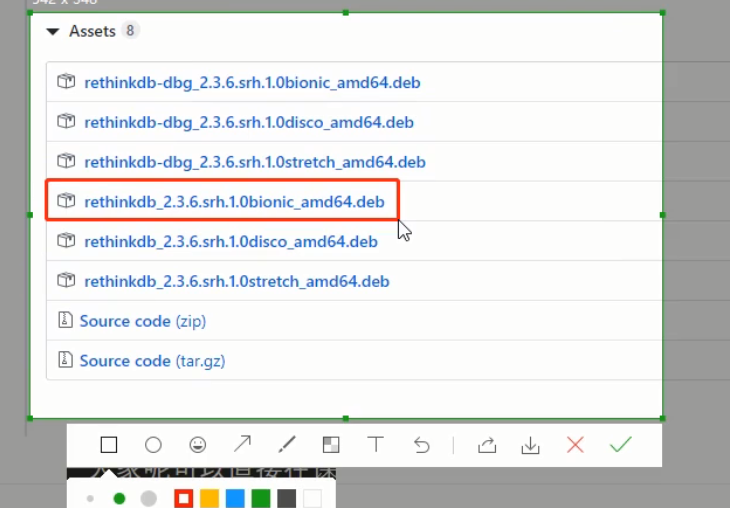Click package icon beside rethinkdb_2.3.6 bionic
This screenshot has height=508, width=730.
66,201
